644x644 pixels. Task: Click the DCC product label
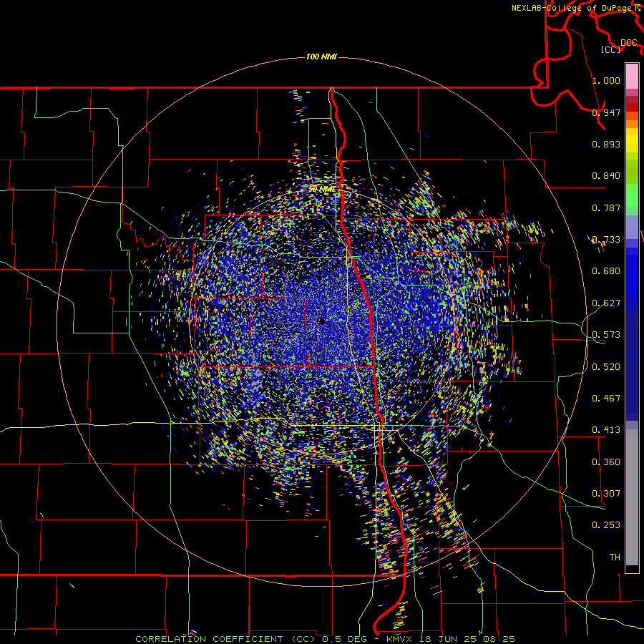628,43
